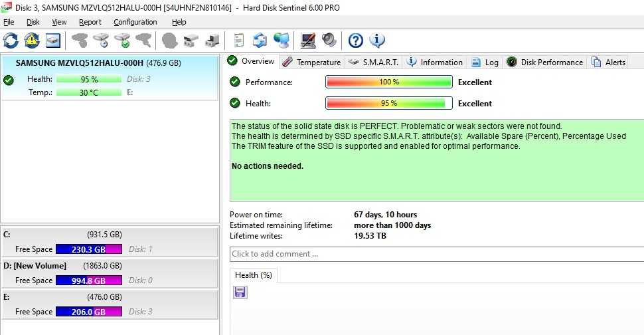
Task: Click 'more than 1000 days' lifetime value
Action: click(392, 225)
